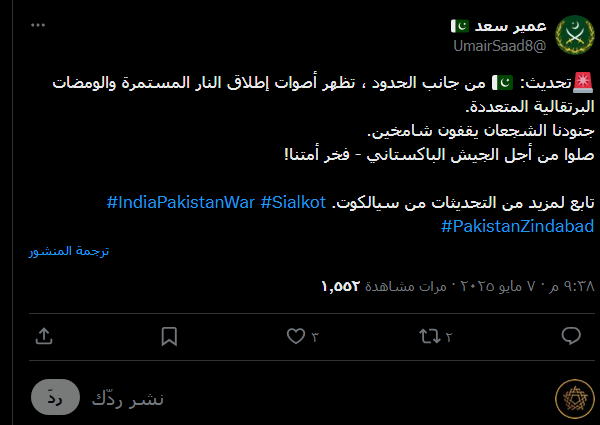The image size is (600, 425).
Task: Open the #PakistanZindabad hashtag
Action: [517, 227]
